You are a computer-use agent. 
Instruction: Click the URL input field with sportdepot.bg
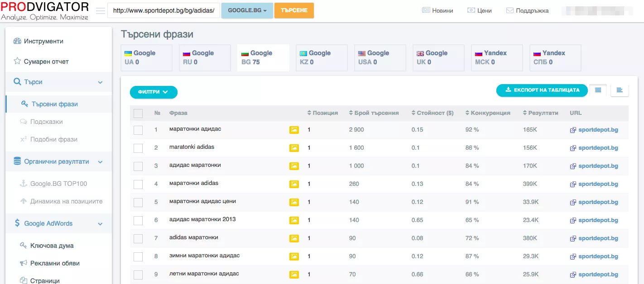[x=163, y=11]
